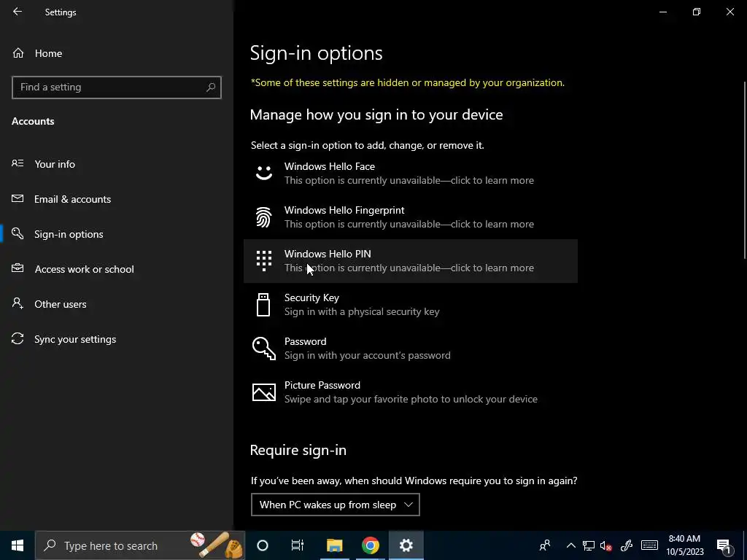Screen dimensions: 747x560
Task: Click the Windows Hello PIN keypad icon
Action: point(264,261)
